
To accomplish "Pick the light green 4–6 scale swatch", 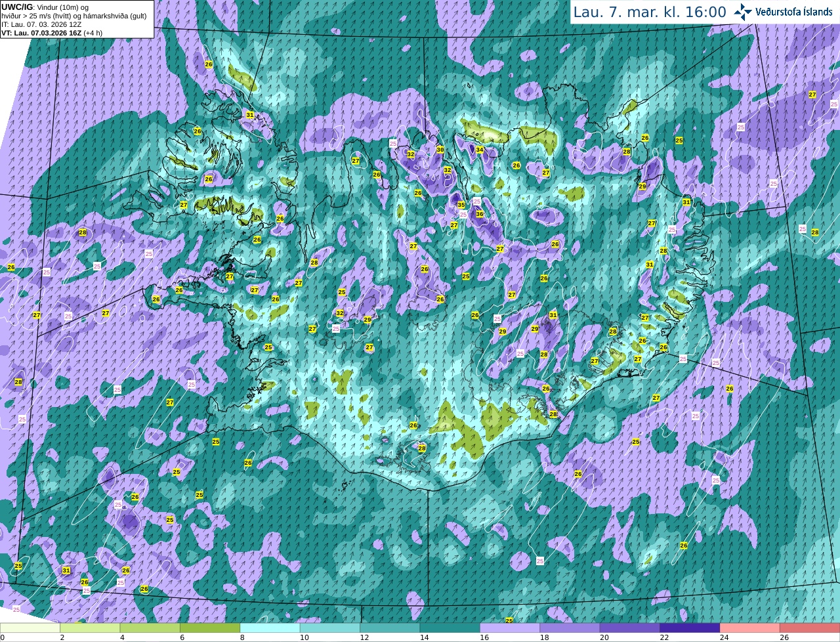I will [x=150, y=628].
